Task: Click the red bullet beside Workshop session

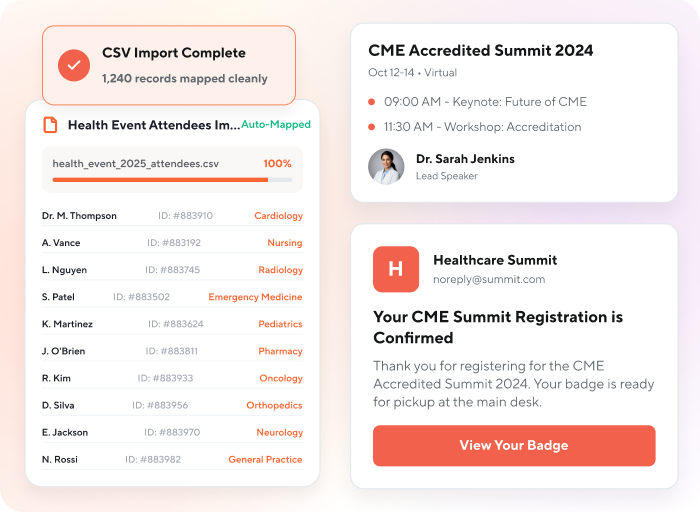Action: [371, 127]
